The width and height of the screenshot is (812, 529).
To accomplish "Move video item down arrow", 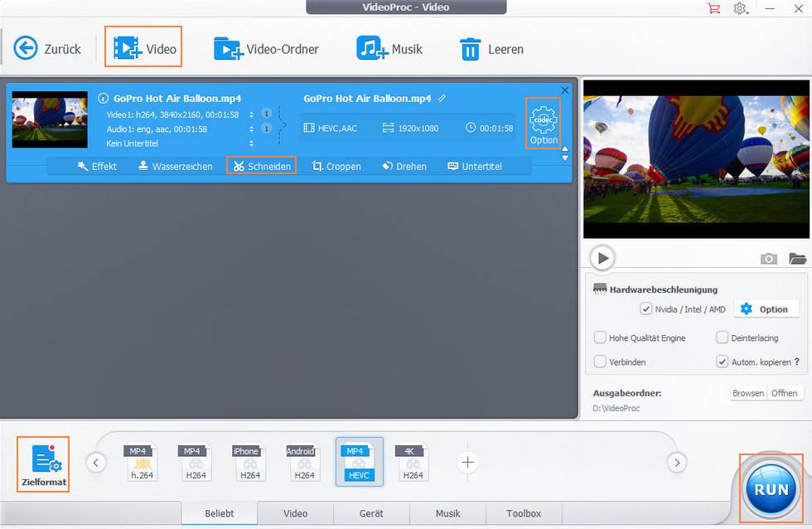I will pos(565,158).
